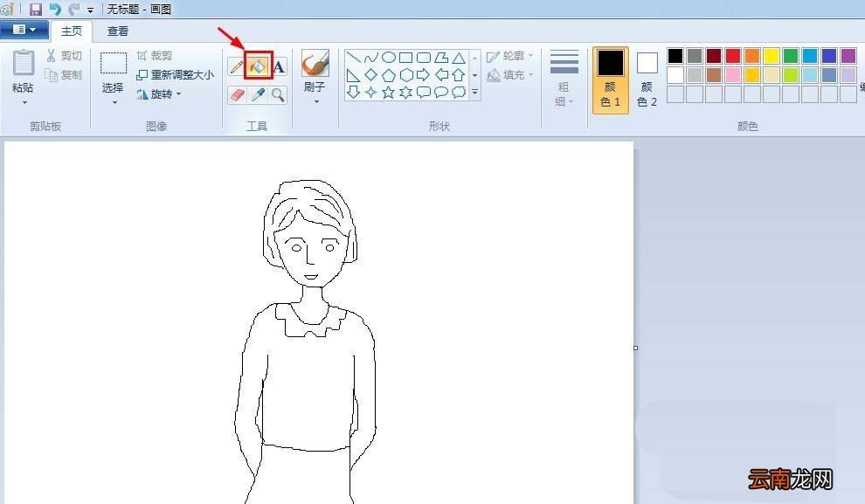Choose the hexagon shape

coord(406,74)
